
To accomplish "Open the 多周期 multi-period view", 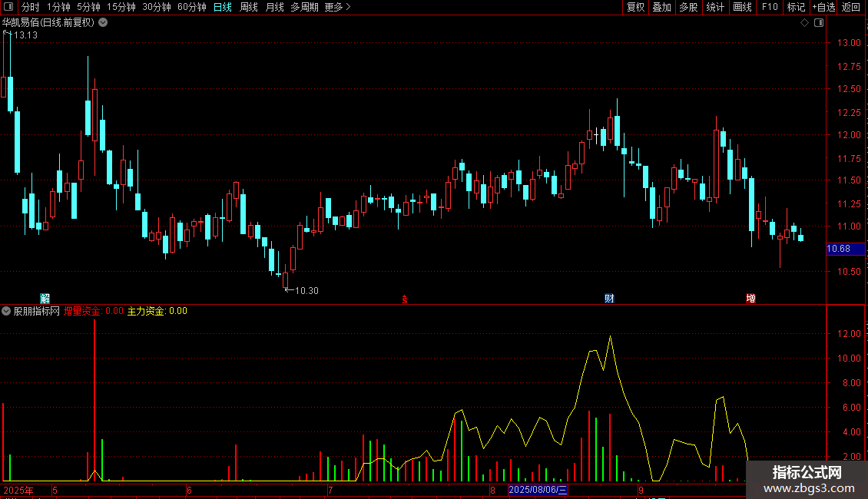I will pos(304,7).
